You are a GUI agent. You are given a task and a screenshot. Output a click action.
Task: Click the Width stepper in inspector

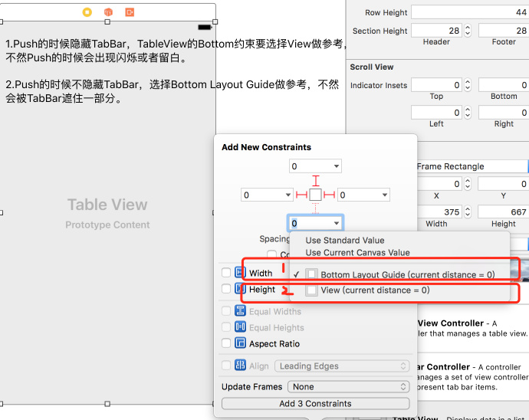tap(468, 212)
